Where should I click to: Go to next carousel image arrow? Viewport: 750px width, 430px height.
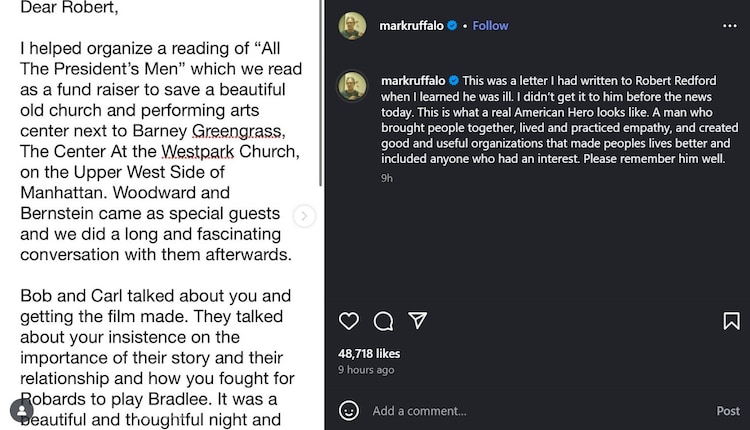[305, 216]
